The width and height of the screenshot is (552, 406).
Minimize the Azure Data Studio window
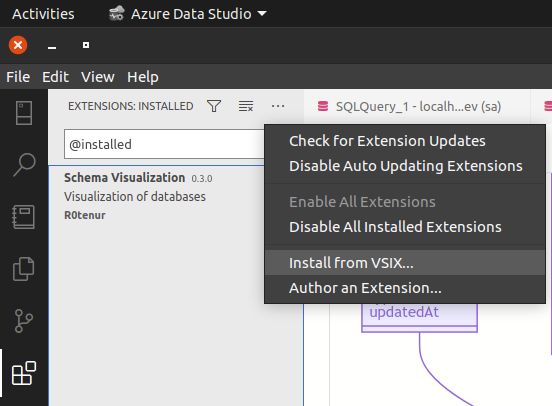(52, 46)
